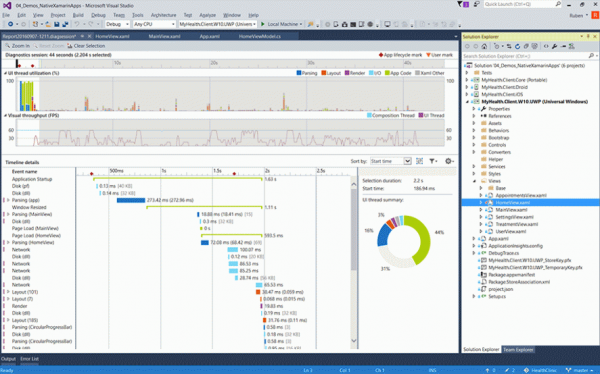Toggle the App Code legend color
The height and width of the screenshot is (374, 600).
click(x=387, y=73)
